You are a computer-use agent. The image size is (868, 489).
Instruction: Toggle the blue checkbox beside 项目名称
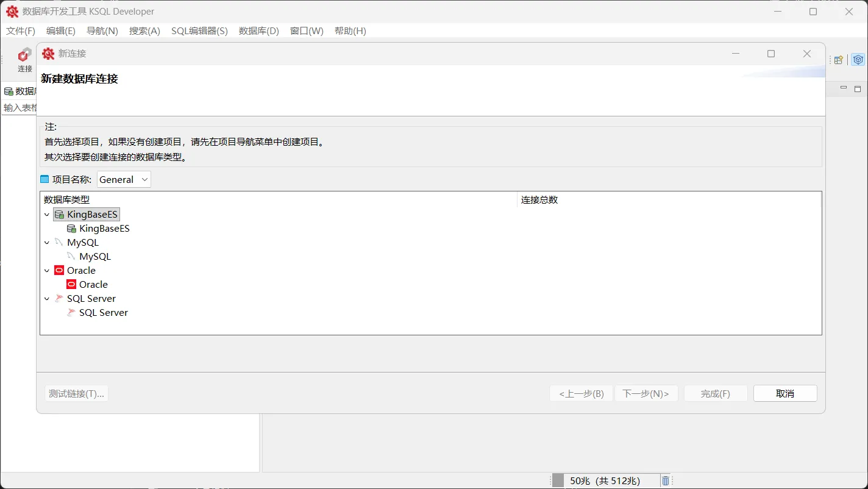coord(44,179)
